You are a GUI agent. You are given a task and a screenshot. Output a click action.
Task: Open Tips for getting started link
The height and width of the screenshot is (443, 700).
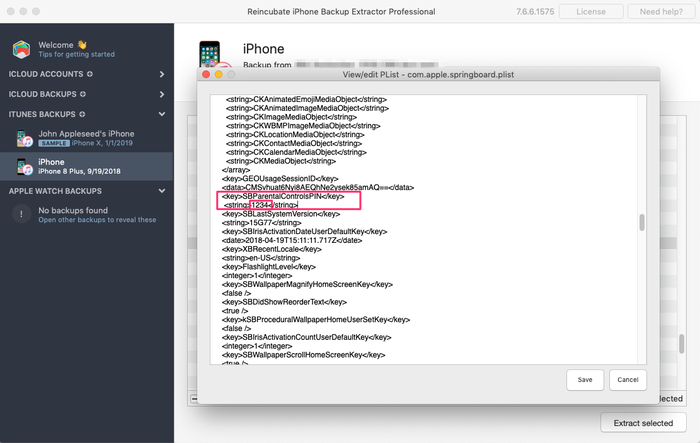pos(76,54)
